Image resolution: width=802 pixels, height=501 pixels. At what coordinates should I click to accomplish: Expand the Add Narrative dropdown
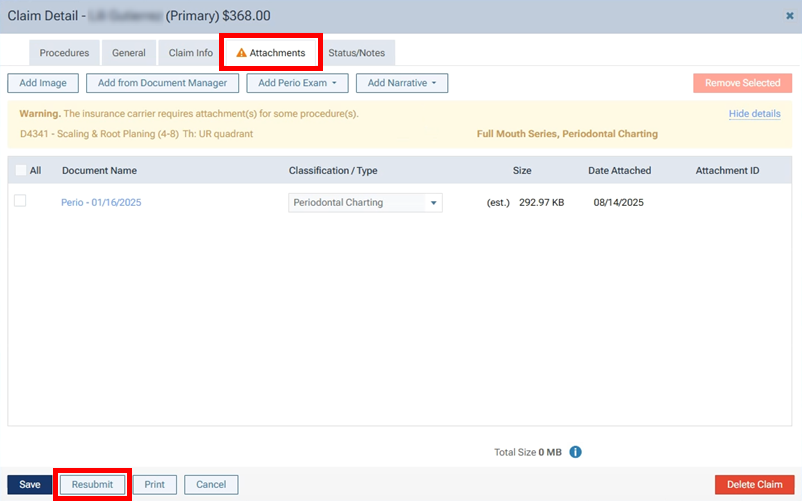[x=402, y=83]
